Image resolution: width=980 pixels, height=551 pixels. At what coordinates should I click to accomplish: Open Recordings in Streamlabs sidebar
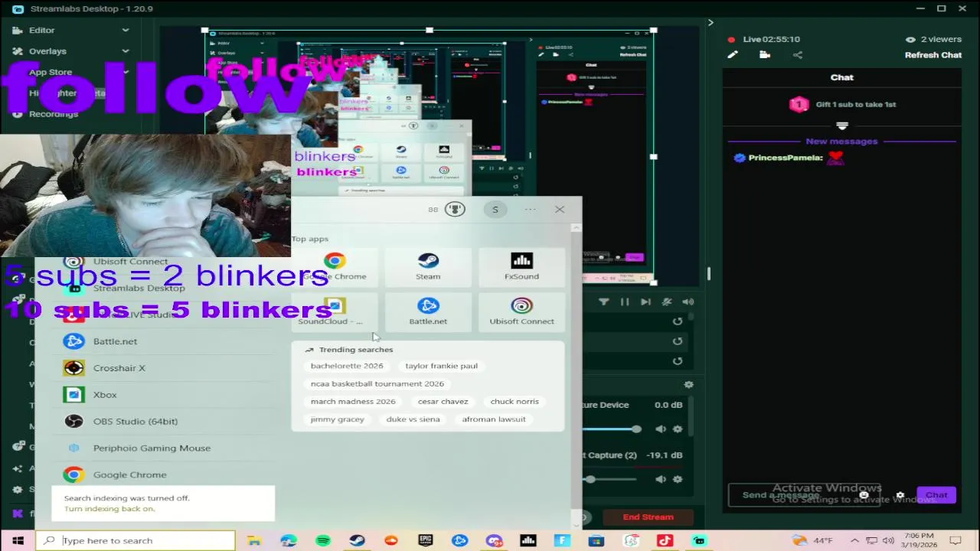54,114
